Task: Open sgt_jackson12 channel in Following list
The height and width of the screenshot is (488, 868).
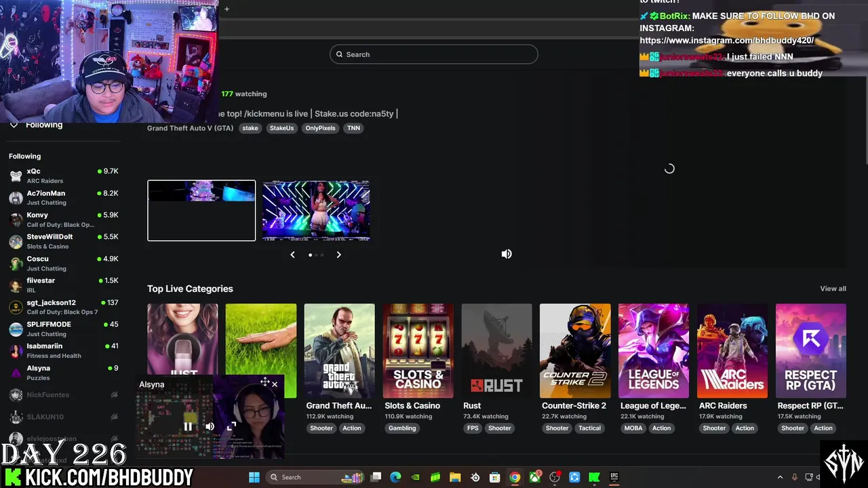Action: (x=64, y=307)
